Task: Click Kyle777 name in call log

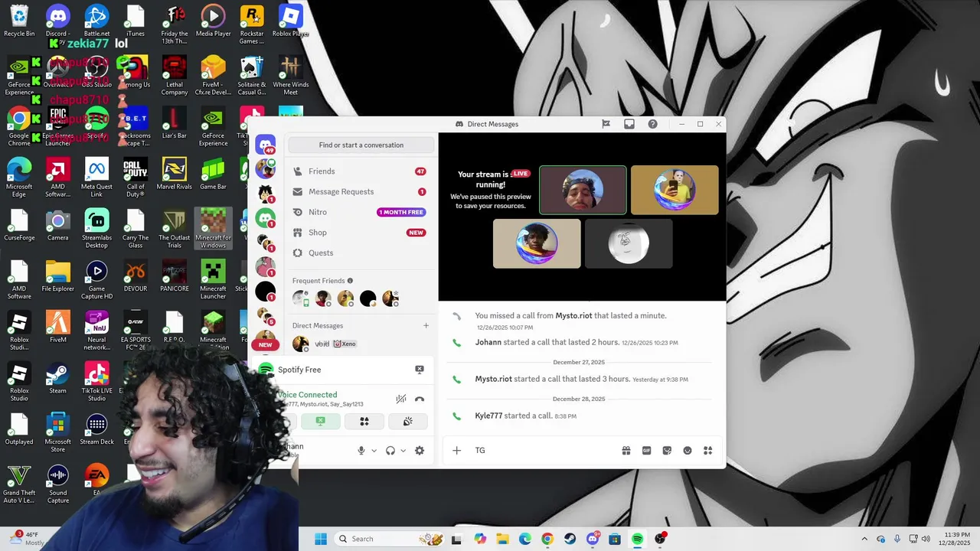Action: [x=488, y=416]
